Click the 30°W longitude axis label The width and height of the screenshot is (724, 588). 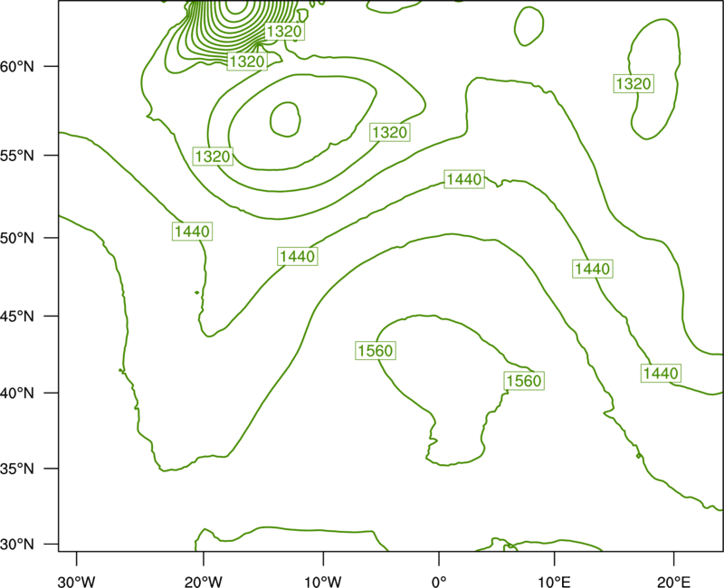point(76,582)
